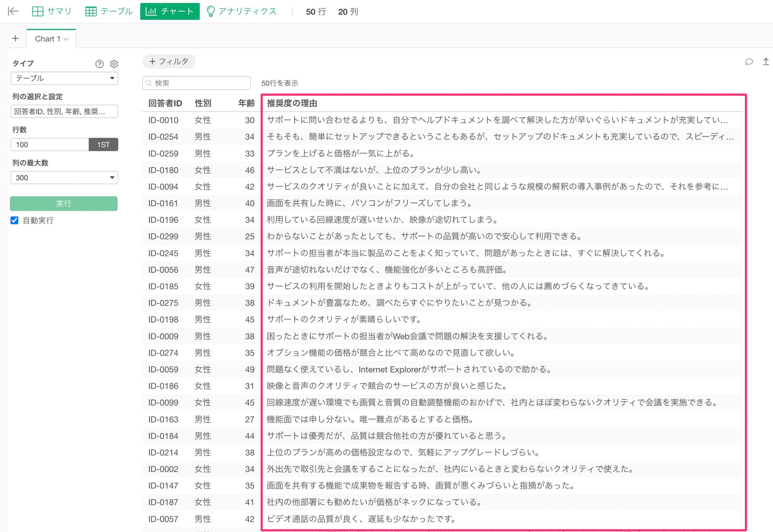Image resolution: width=773 pixels, height=532 pixels.
Task: Switch to the サマリ view tab
Action: (52, 11)
